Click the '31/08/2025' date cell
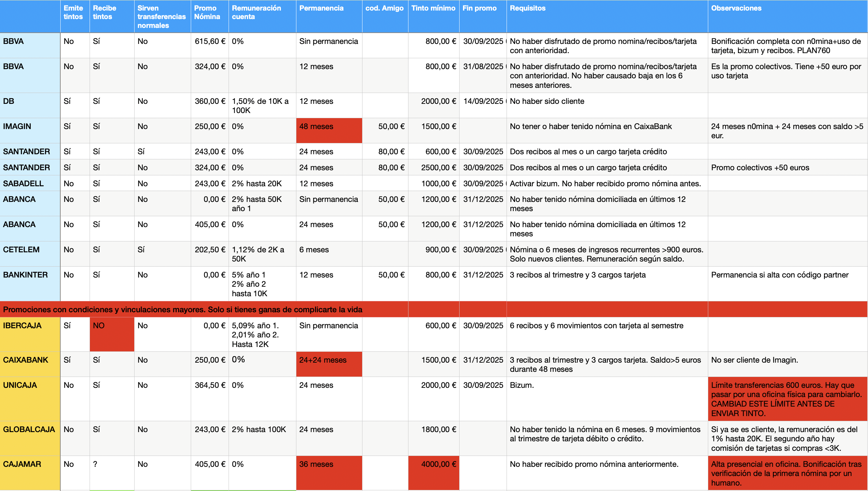Image resolution: width=868 pixels, height=491 pixels. pyautogui.click(x=483, y=75)
